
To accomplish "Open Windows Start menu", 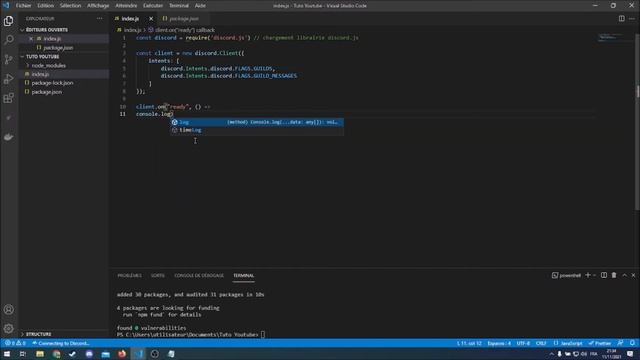I will [7, 354].
